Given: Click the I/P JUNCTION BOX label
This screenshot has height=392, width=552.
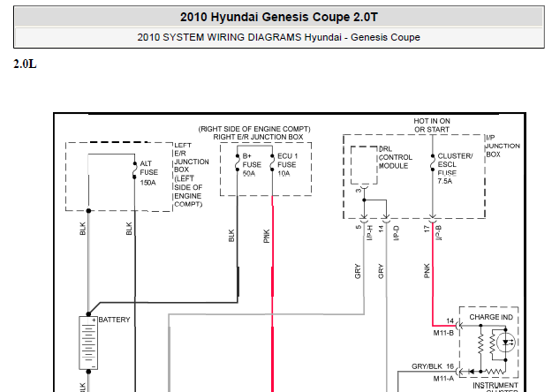Looking at the screenshot, I should coord(503,146).
